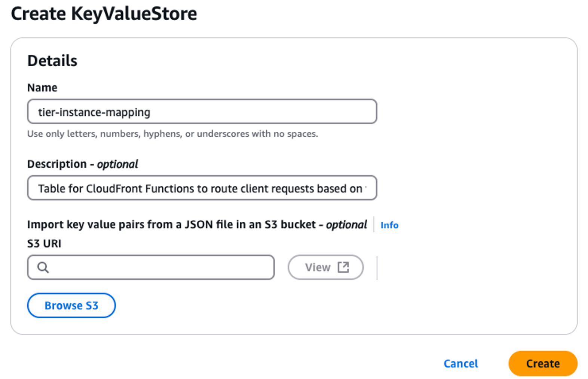588x379 pixels.
Task: Click the orange Create action button
Action: (x=543, y=363)
